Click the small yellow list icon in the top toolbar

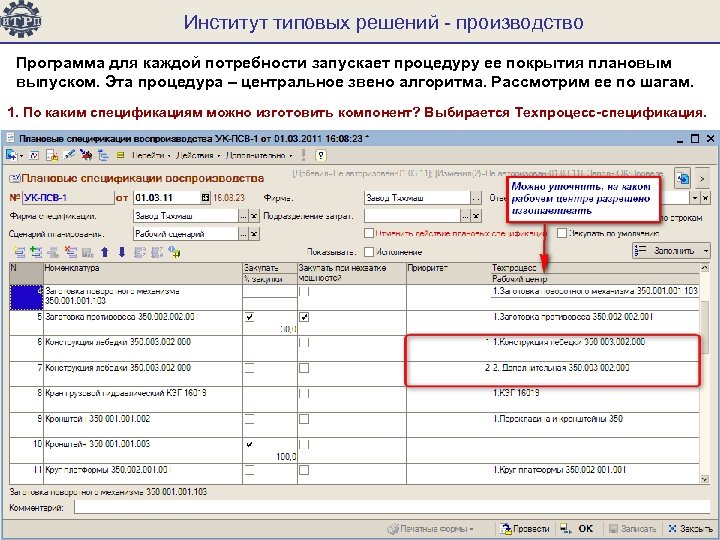pos(120,156)
